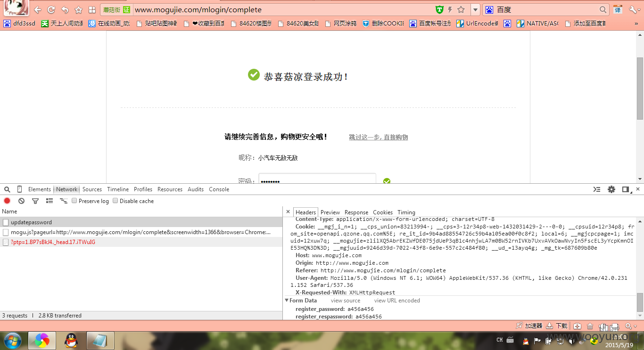The height and width of the screenshot is (350, 644).
Task: Open the Audits tab
Action: [x=196, y=189]
